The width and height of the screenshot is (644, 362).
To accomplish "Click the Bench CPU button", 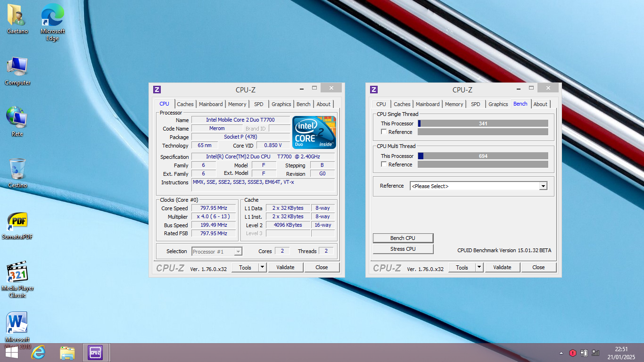I will [403, 238].
